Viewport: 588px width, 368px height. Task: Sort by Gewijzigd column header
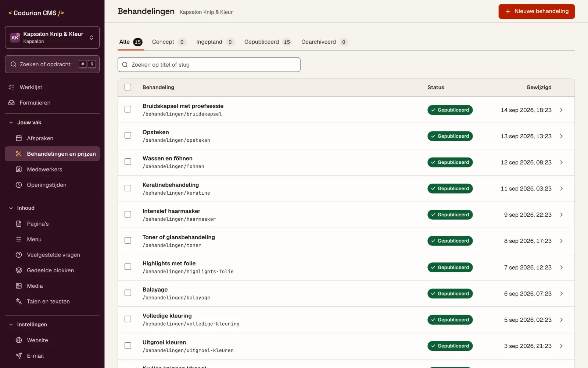point(539,87)
